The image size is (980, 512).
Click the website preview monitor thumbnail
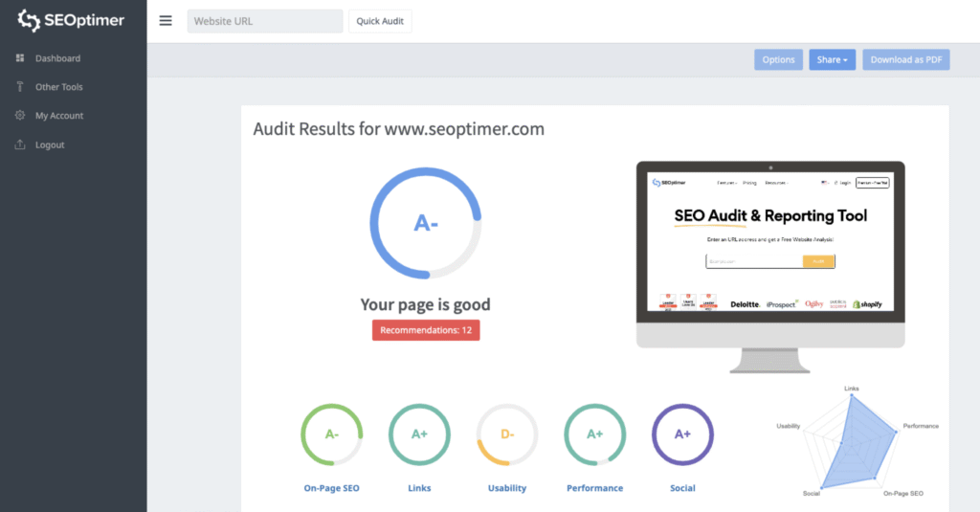tap(770, 267)
